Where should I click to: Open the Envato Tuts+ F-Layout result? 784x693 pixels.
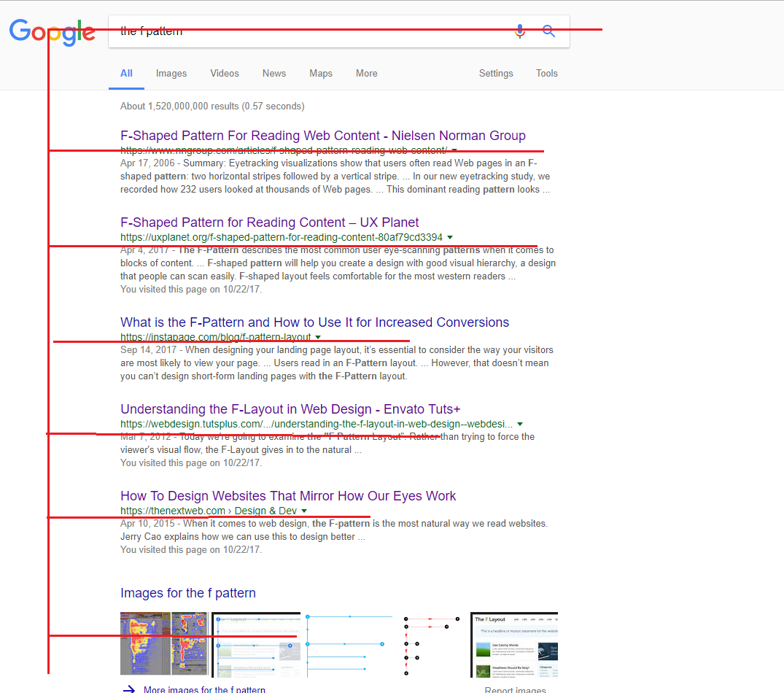pyautogui.click(x=290, y=409)
